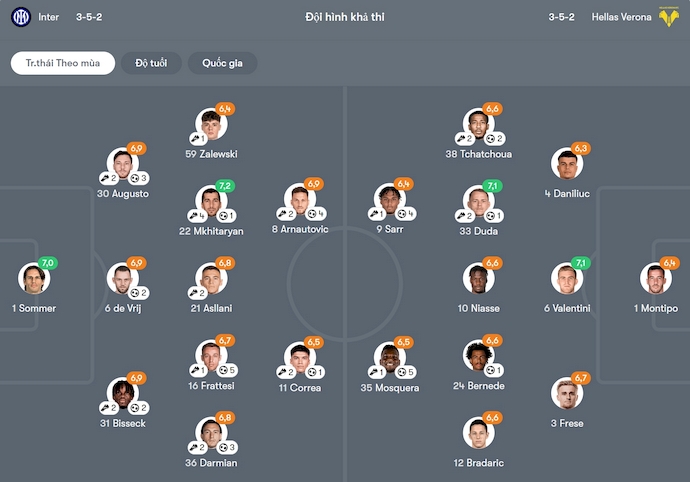Open player name link 'Zalewski'
The width and height of the screenshot is (690, 482).
pos(211,154)
